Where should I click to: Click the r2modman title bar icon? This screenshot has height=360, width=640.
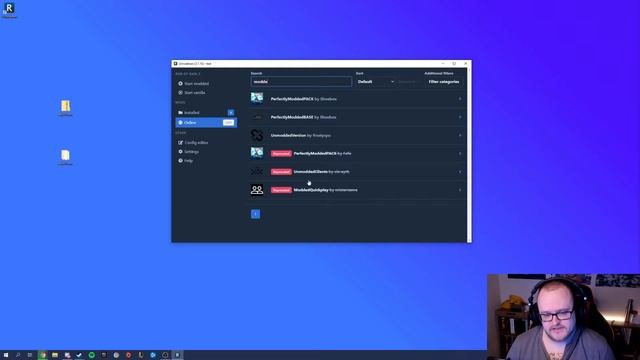[x=176, y=64]
